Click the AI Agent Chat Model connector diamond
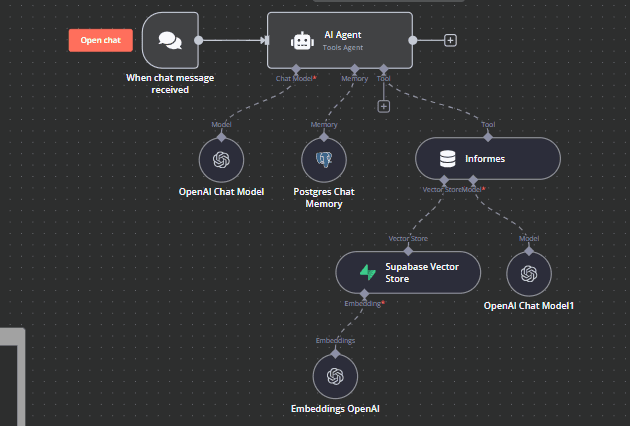 (x=296, y=69)
